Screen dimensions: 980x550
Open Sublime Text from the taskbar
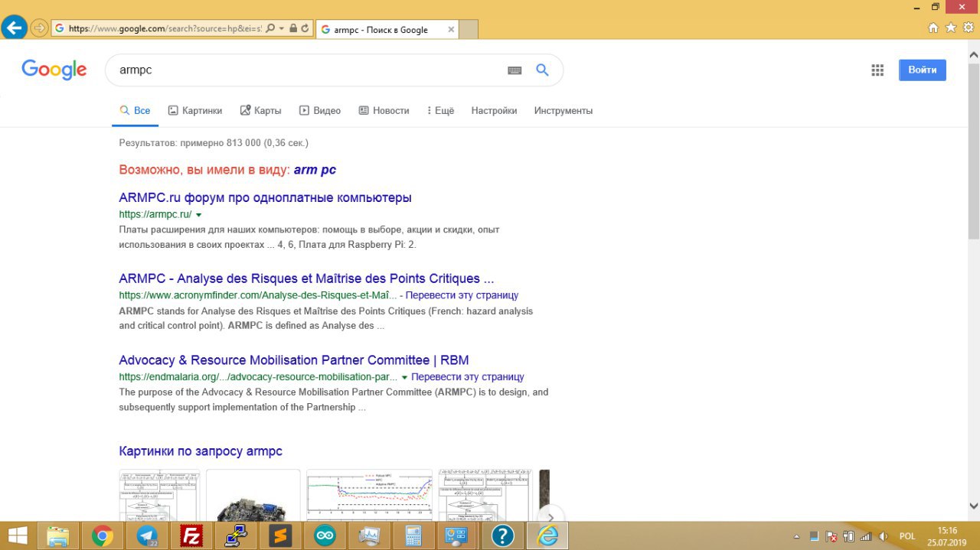[x=280, y=536]
